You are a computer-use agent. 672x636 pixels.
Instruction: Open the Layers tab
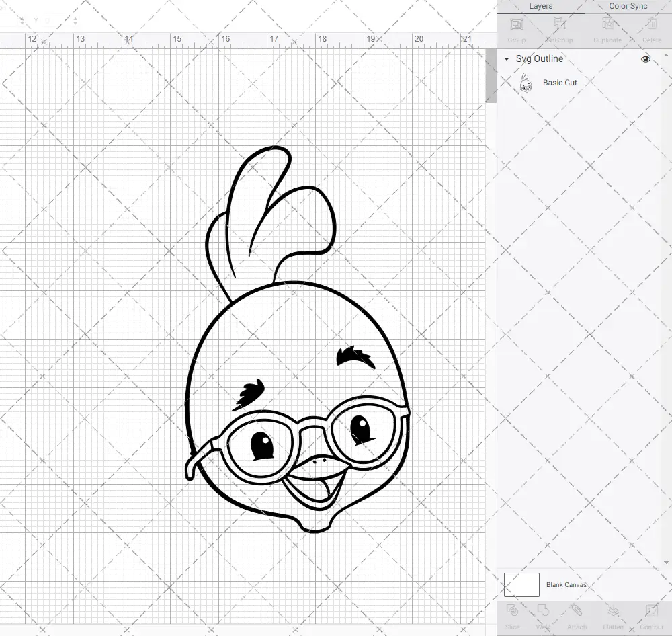[540, 6]
